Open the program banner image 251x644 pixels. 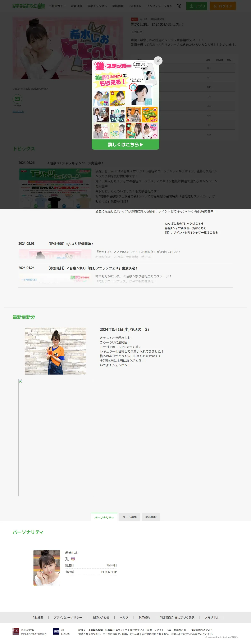point(68,48)
